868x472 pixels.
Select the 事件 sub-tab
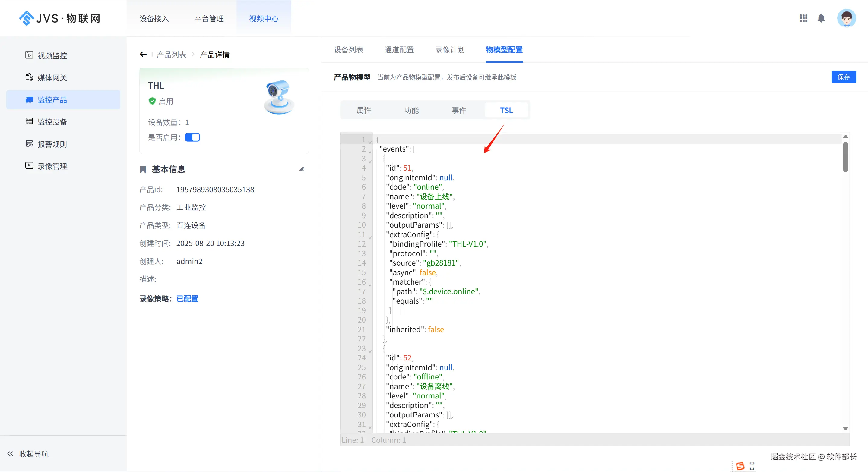point(459,110)
